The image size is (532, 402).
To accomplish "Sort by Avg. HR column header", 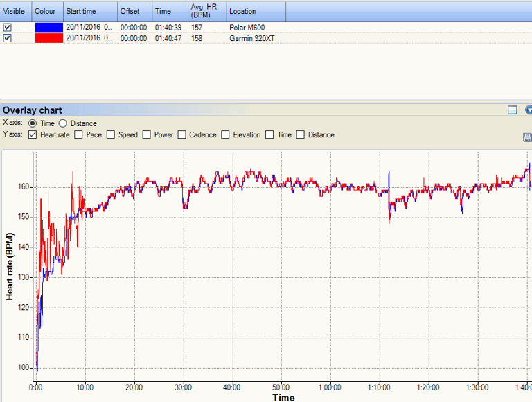I will pyautogui.click(x=207, y=11).
